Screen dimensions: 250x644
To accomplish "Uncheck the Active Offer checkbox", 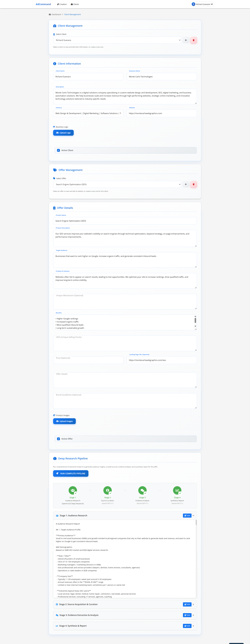I will pos(58,439).
